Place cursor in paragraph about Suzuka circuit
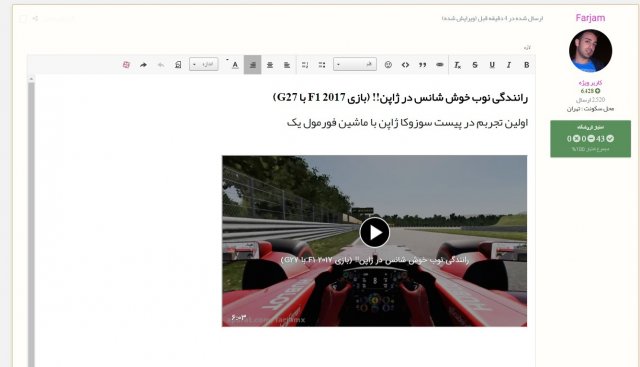640x367 pixels. 407,122
